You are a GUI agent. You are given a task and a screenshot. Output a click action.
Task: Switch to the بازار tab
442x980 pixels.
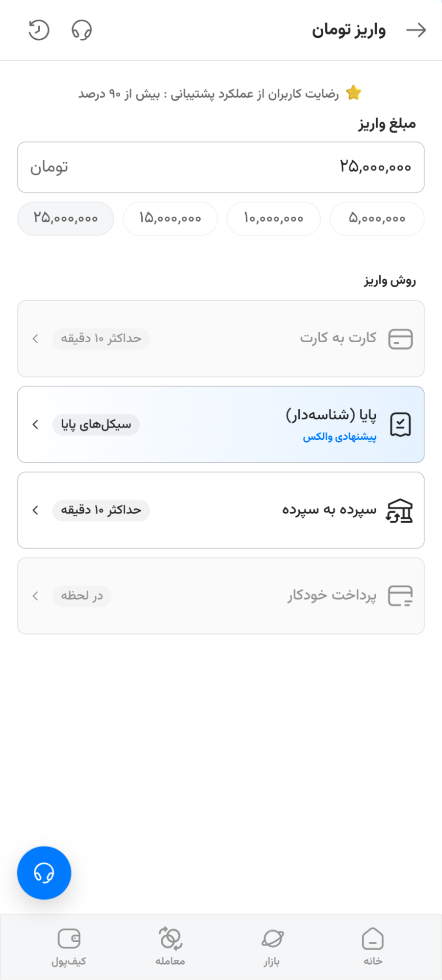[x=272, y=947]
